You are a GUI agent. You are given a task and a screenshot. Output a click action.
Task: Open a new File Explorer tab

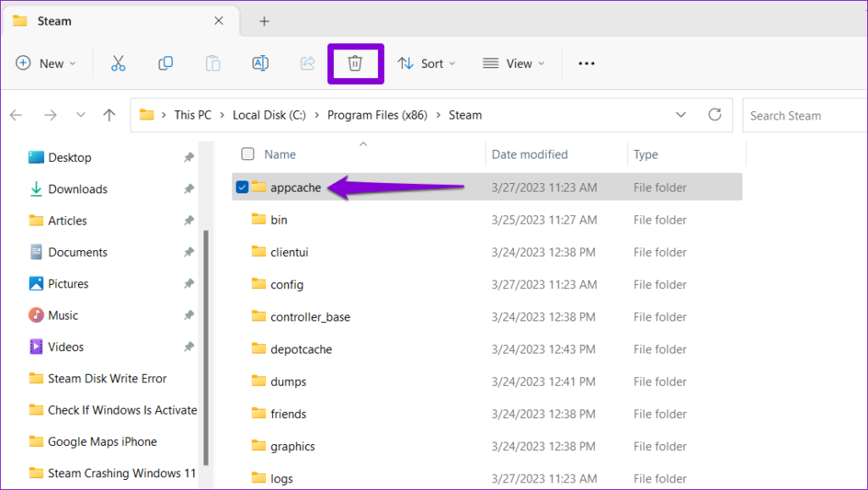coord(266,20)
